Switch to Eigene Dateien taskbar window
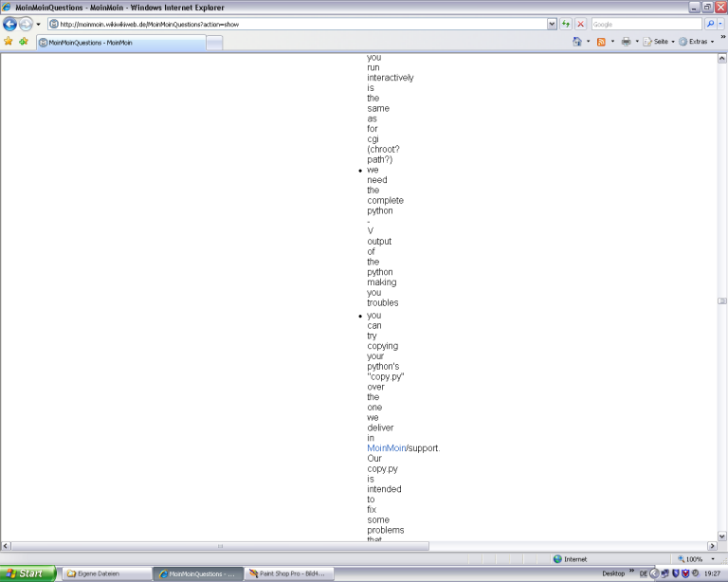This screenshot has height=582, width=728. pyautogui.click(x=107, y=573)
